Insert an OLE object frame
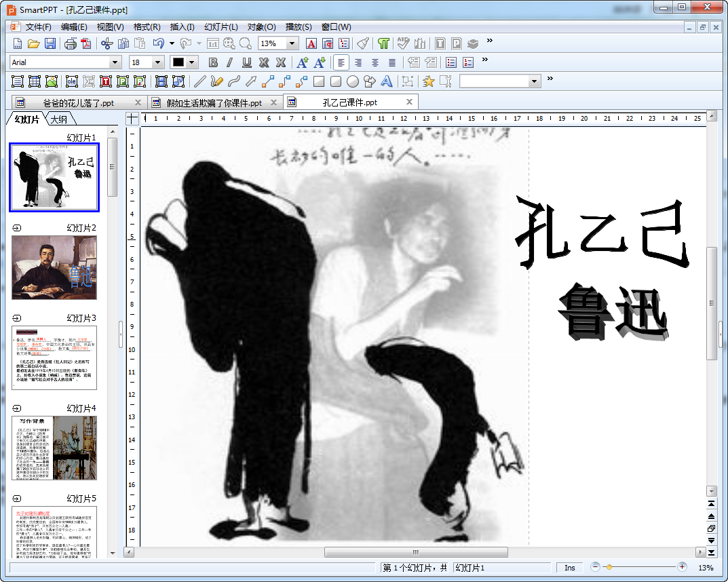728x582 pixels. point(71,81)
